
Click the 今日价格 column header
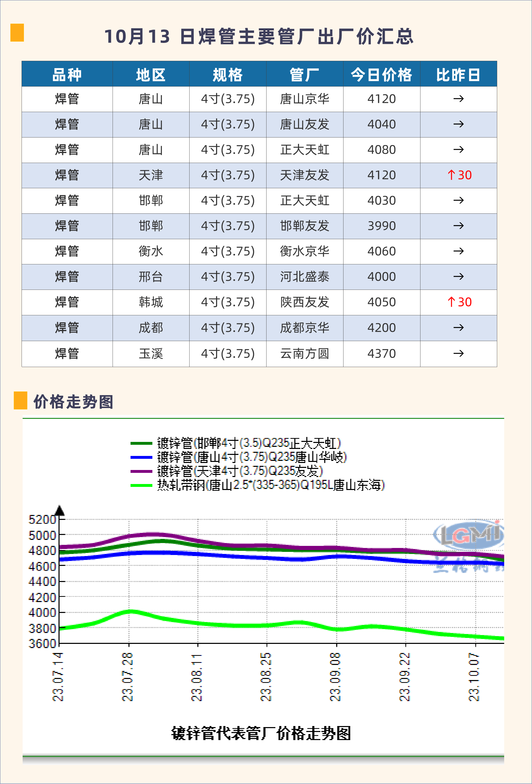(x=381, y=75)
